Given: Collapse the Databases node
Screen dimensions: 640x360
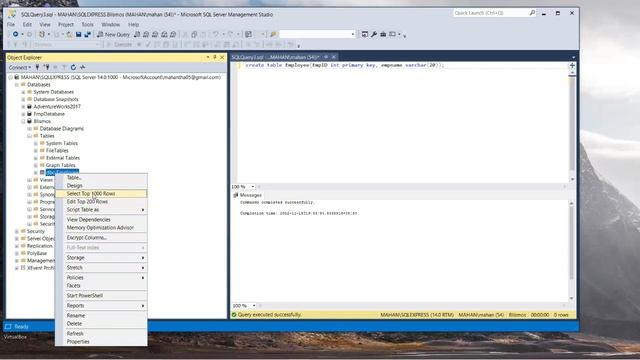Looking at the screenshot, I should pyautogui.click(x=17, y=85).
